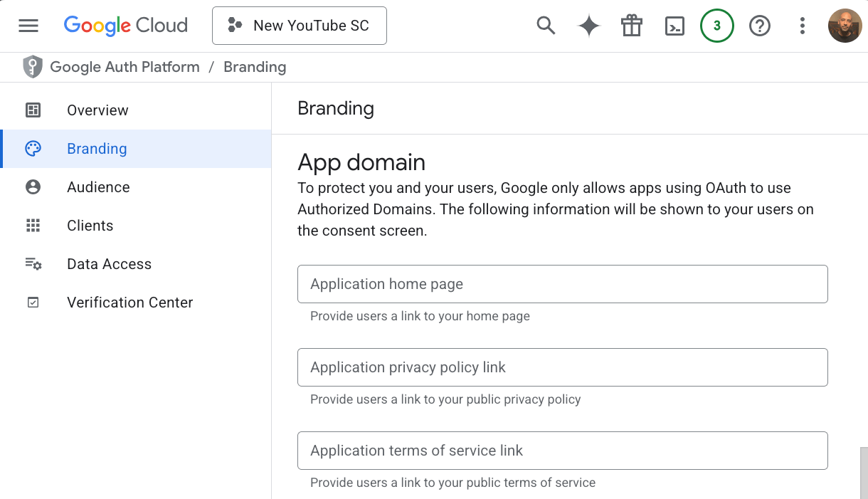Open notifications badge showing 3
The width and height of the screenshot is (868, 499).
click(x=716, y=26)
